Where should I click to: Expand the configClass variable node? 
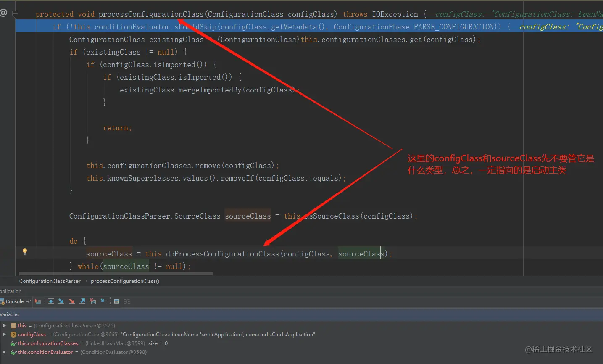click(x=4, y=335)
